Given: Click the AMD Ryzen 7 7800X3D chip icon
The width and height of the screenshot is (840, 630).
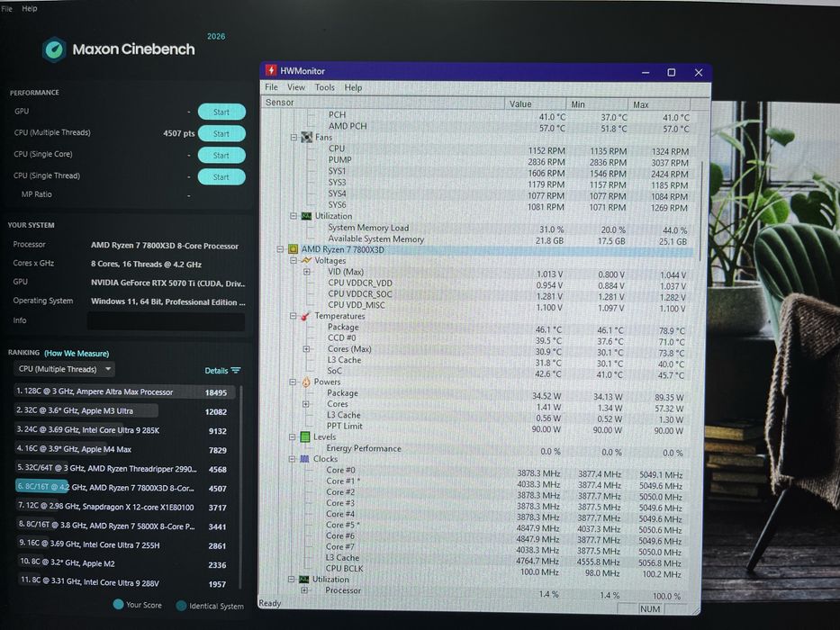Looking at the screenshot, I should [293, 249].
